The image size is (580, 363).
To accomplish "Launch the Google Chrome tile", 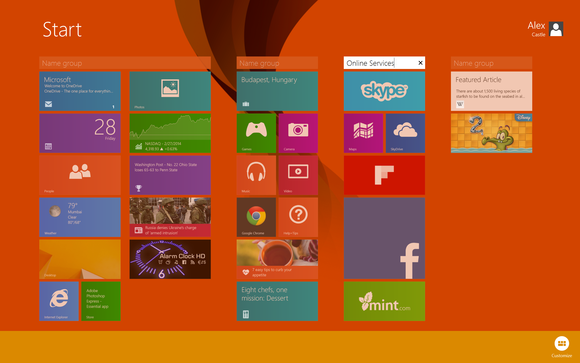I will point(256,217).
